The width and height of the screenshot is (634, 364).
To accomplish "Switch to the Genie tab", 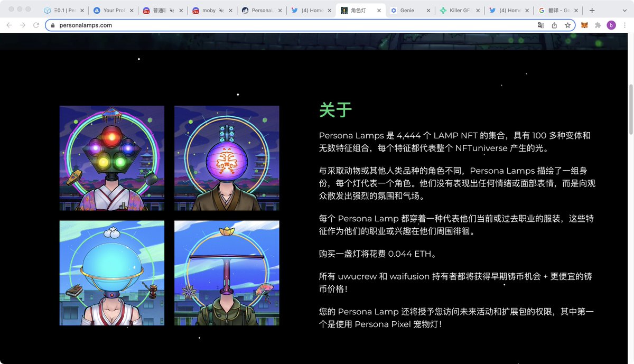I will 408,10.
